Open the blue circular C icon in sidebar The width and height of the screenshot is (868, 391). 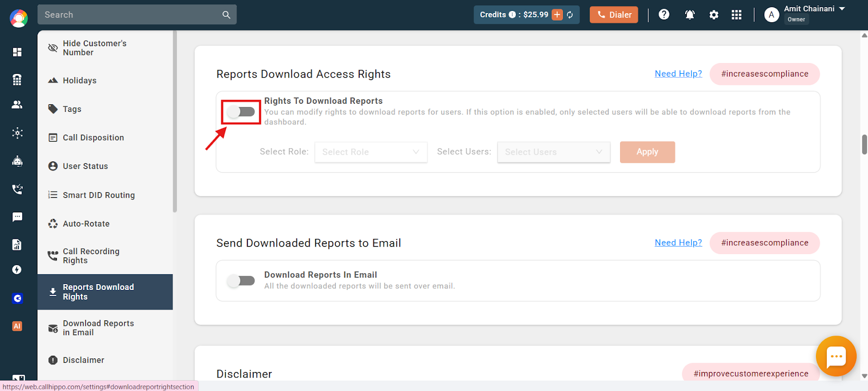[17, 298]
